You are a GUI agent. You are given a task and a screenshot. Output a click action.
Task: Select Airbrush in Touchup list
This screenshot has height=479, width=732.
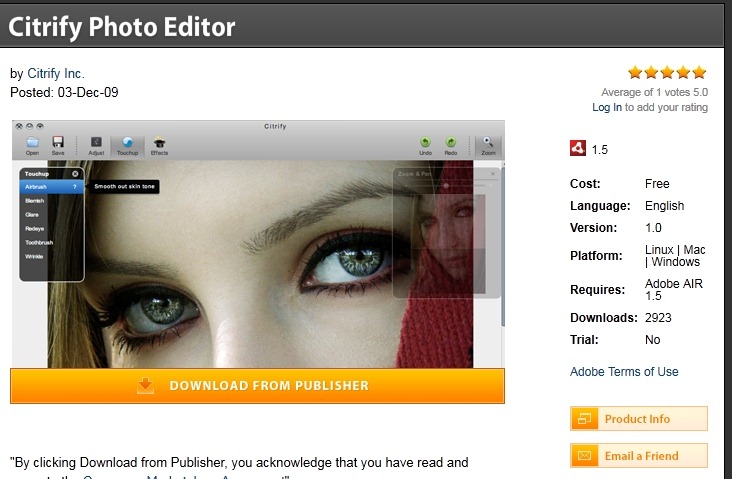point(52,187)
